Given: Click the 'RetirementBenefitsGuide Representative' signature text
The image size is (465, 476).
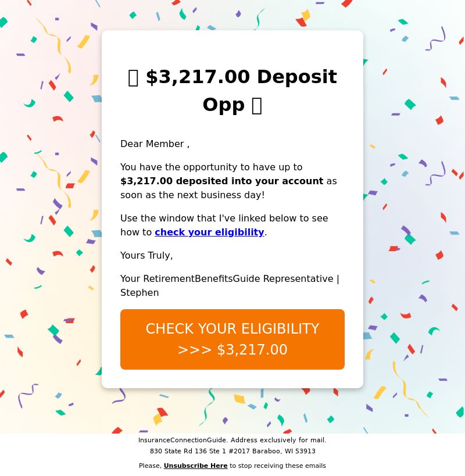Looking at the screenshot, I should point(238,278).
